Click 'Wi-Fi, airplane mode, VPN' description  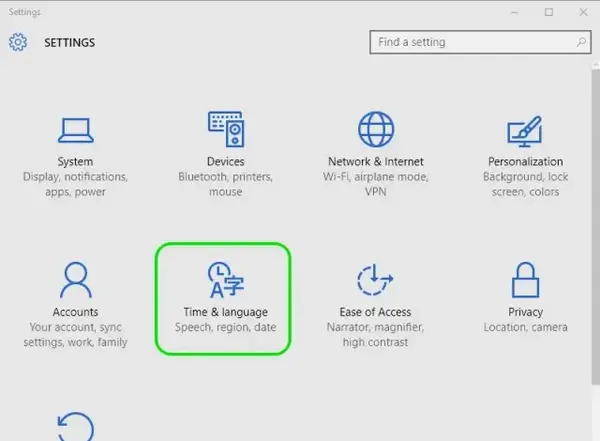point(376,184)
